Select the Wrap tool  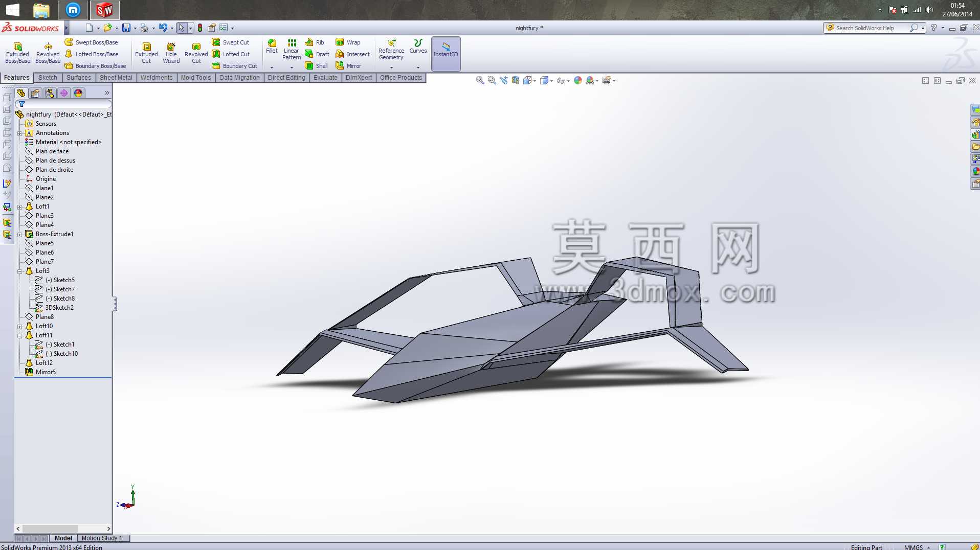[348, 42]
